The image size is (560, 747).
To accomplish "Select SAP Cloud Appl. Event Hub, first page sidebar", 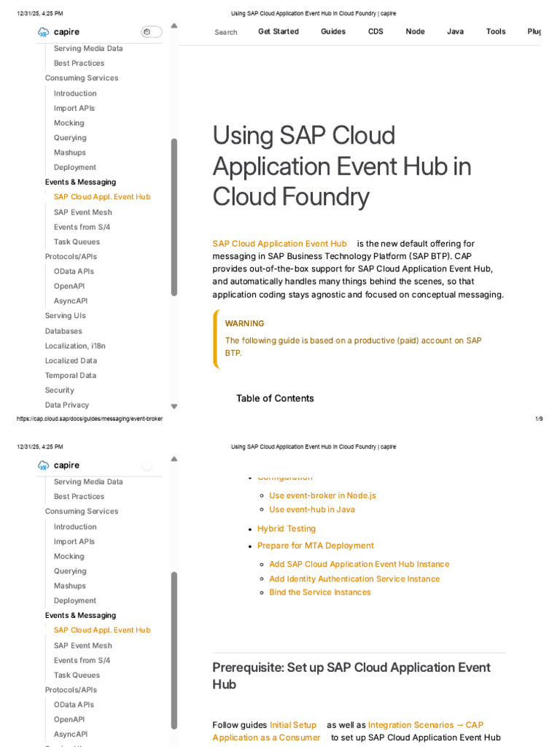I will click(102, 197).
